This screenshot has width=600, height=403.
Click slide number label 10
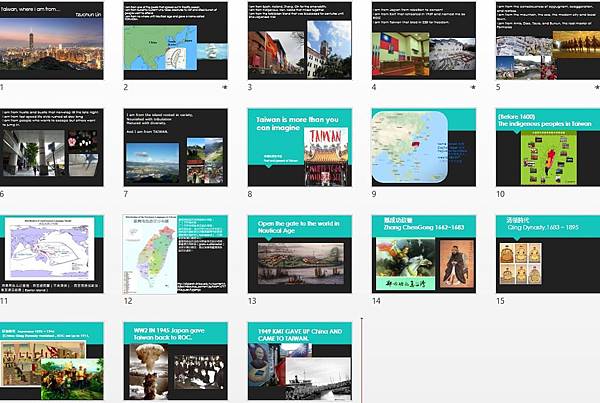point(501,194)
